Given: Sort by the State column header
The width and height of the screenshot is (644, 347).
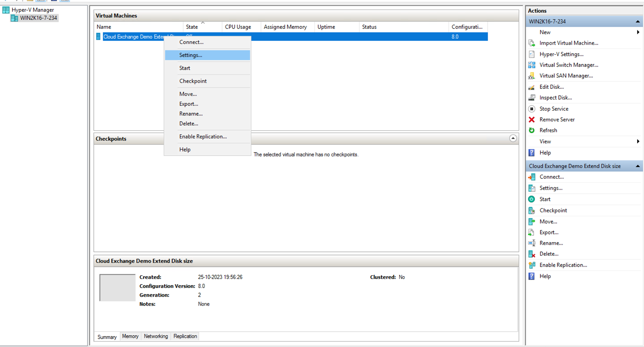Looking at the screenshot, I should pos(203,27).
